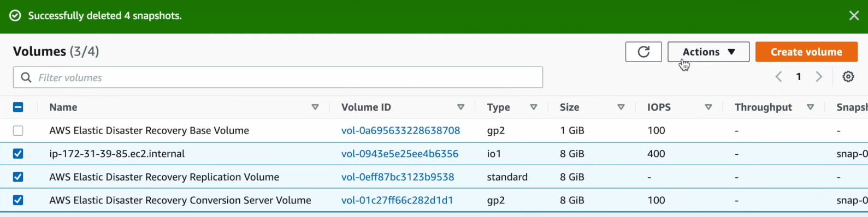868x217 pixels.
Task: Uncheck the Conversion Server Volume row checkbox
Action: [18, 200]
